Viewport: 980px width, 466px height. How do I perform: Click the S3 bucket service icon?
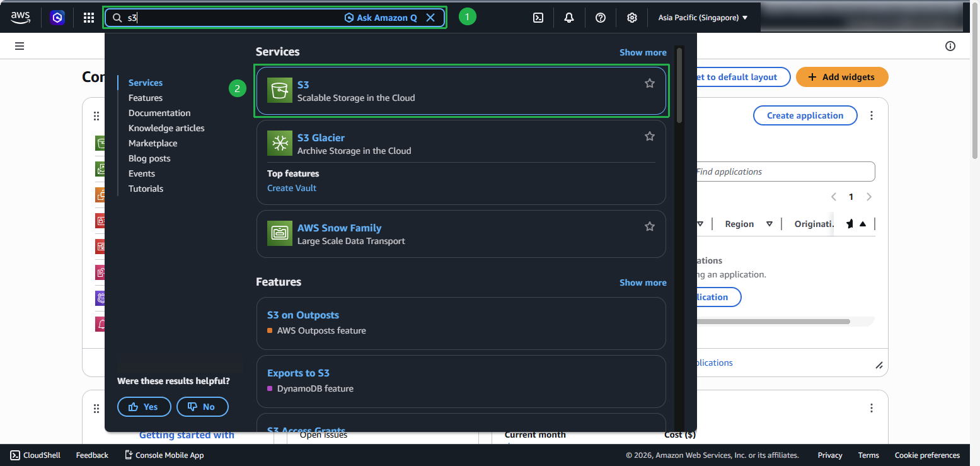point(280,91)
